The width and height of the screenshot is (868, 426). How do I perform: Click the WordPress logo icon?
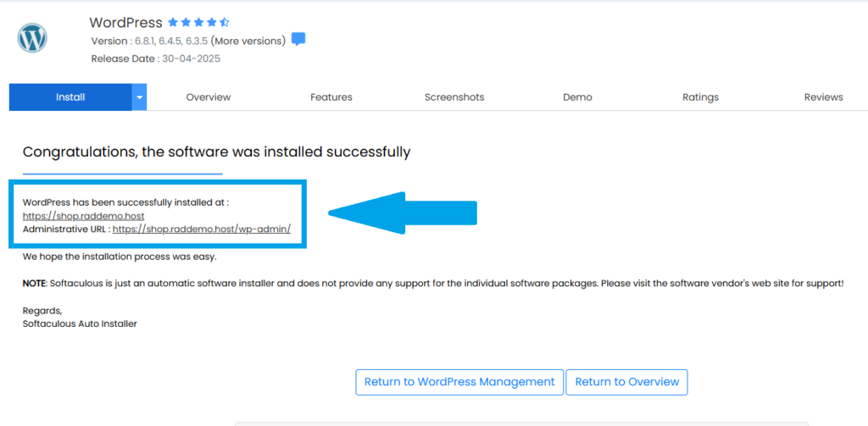pos(32,38)
